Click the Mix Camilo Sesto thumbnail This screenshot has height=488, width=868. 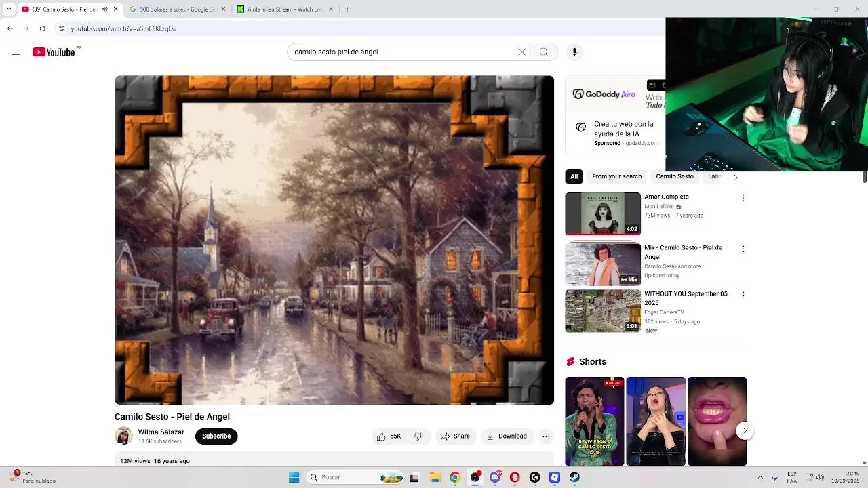point(603,264)
